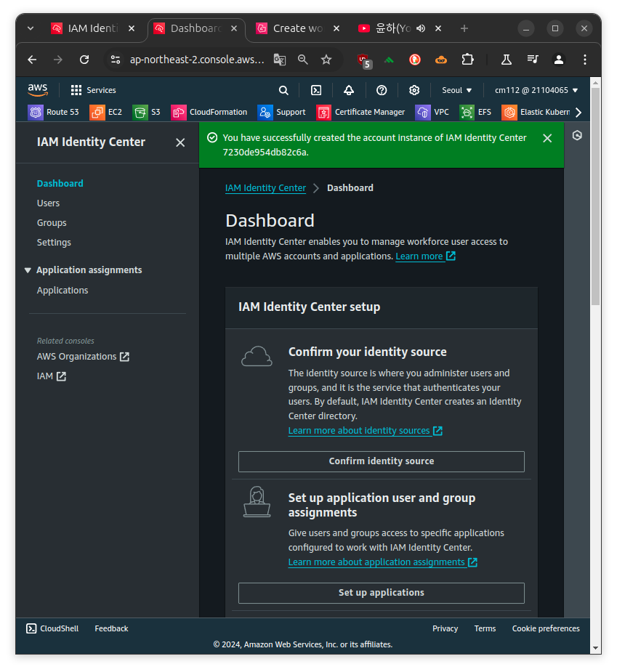The width and height of the screenshot is (617, 672).
Task: Click Feedback in the footer
Action: pos(111,628)
